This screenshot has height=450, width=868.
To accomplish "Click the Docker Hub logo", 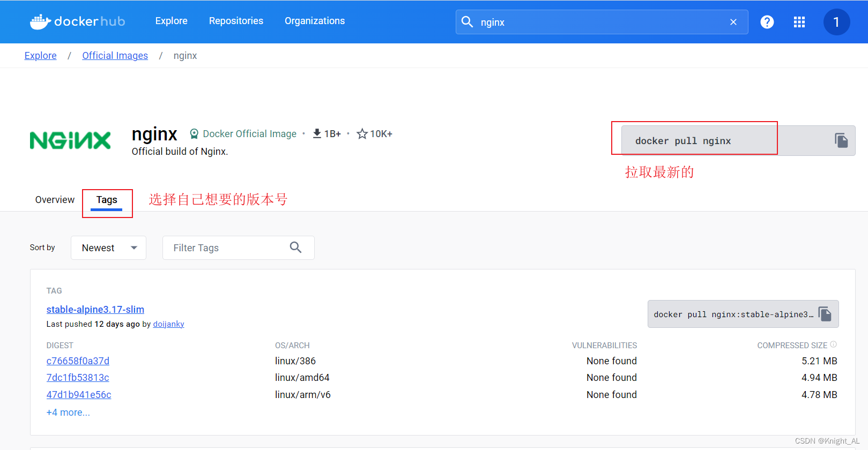I will 78,21.
